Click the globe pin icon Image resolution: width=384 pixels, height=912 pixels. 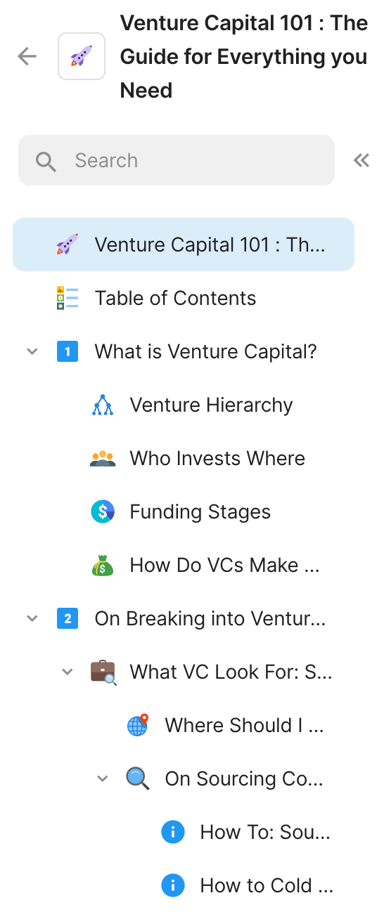pyautogui.click(x=138, y=725)
